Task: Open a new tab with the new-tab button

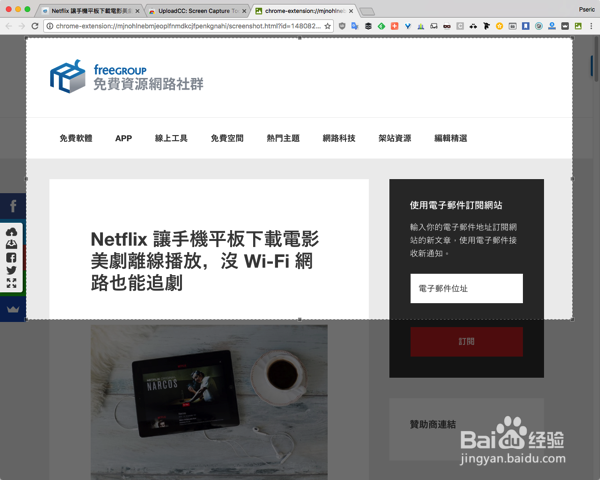Action: [x=367, y=11]
